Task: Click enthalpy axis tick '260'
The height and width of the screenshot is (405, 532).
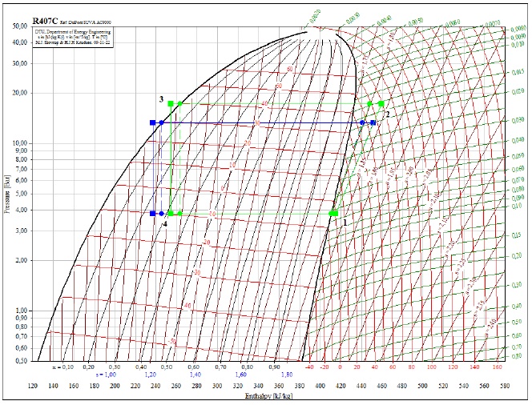Action: click(x=176, y=386)
